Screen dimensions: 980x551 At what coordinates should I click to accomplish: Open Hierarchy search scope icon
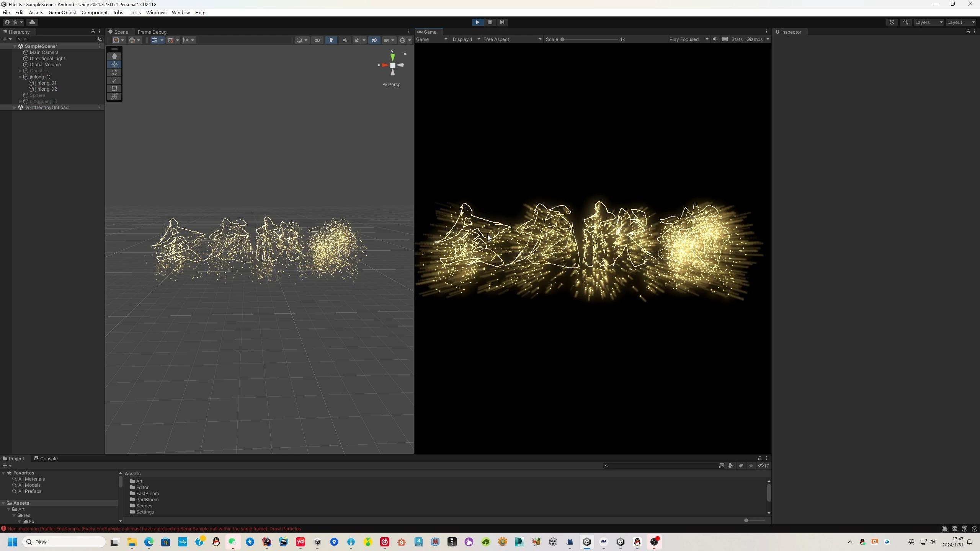pos(100,39)
